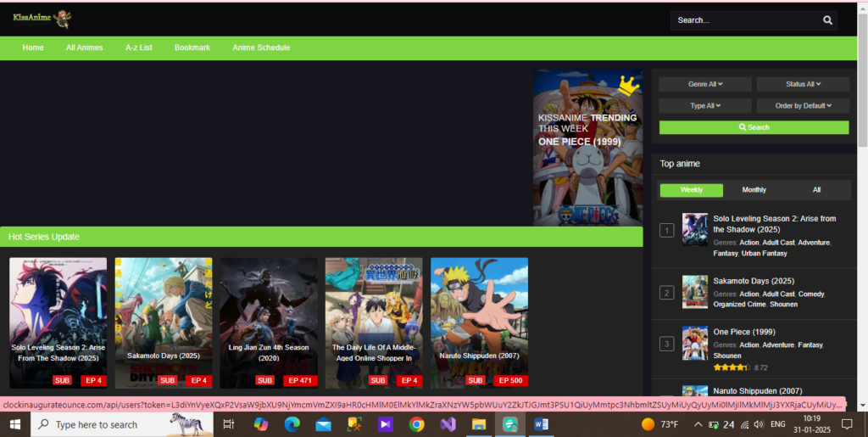Open Daily Life Of A Middle-Aged Online Shopper card
Viewport: 868px width, 437px height.
[374, 323]
